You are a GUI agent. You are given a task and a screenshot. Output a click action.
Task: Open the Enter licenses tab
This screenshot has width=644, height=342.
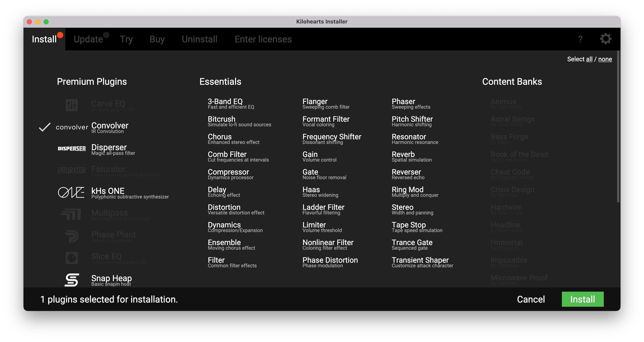pos(263,39)
